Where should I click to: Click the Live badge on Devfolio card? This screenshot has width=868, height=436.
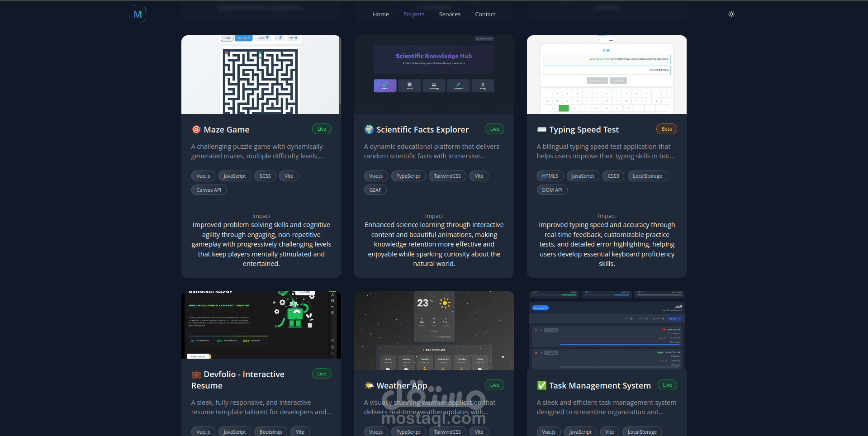[x=322, y=374]
